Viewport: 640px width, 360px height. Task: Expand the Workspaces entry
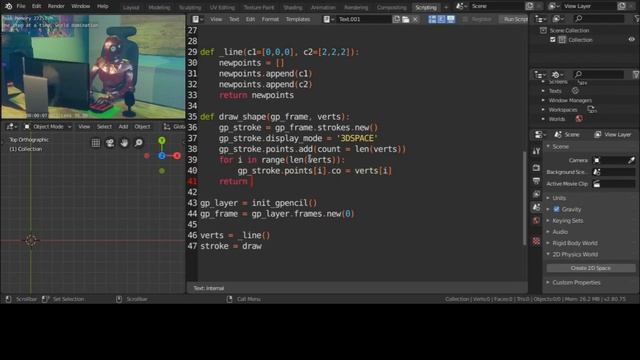tap(543, 110)
